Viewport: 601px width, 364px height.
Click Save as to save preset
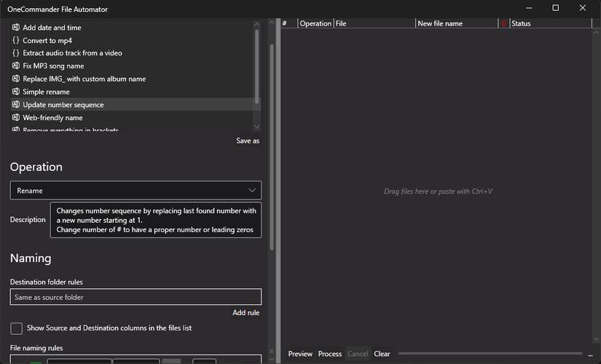click(248, 141)
